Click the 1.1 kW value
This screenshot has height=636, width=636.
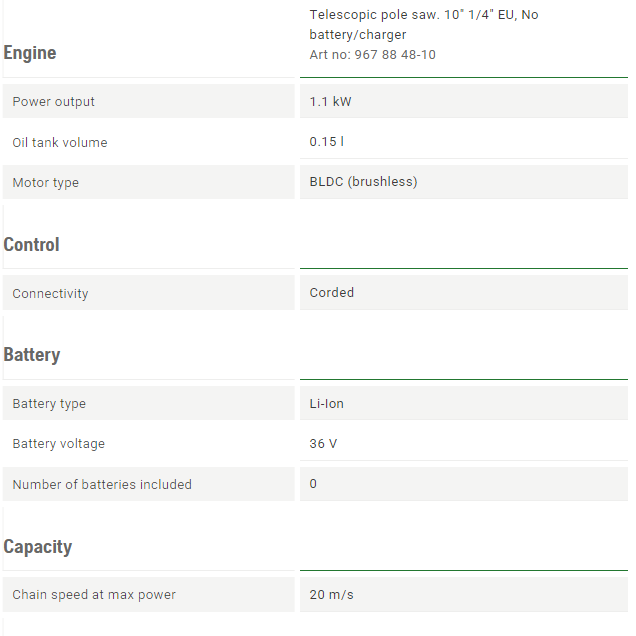tap(331, 101)
